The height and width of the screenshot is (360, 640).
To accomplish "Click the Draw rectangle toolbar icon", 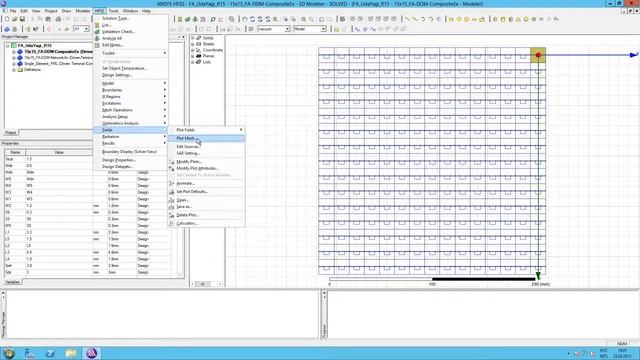I will [451, 19].
